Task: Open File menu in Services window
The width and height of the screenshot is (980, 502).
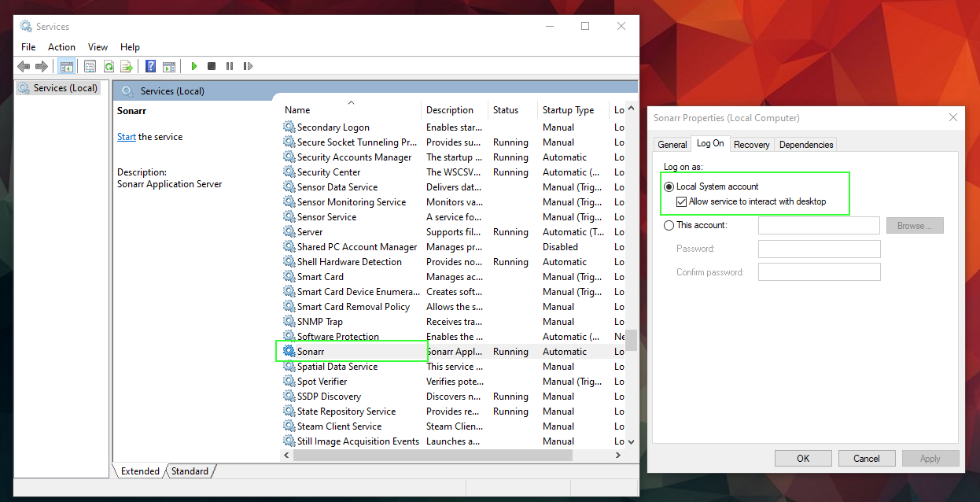Action: (28, 47)
